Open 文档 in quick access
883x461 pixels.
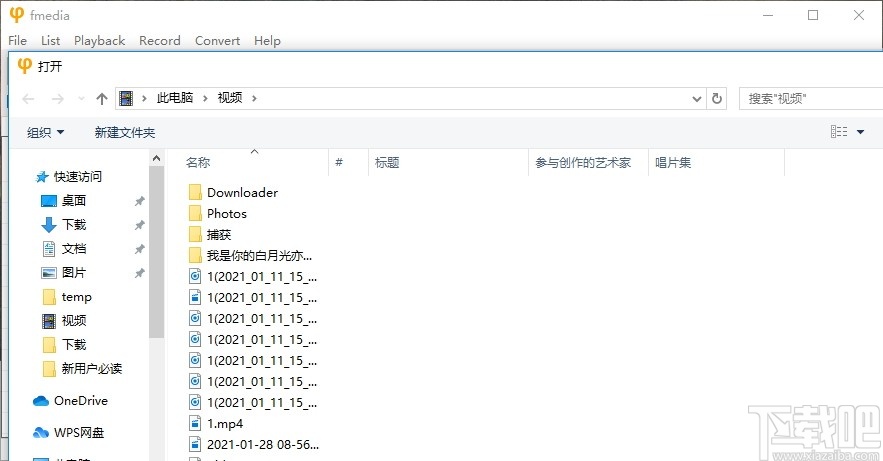pyautogui.click(x=74, y=249)
